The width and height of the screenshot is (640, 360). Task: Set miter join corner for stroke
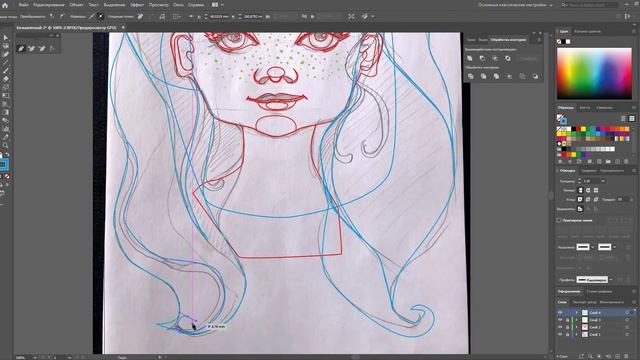pos(580,200)
